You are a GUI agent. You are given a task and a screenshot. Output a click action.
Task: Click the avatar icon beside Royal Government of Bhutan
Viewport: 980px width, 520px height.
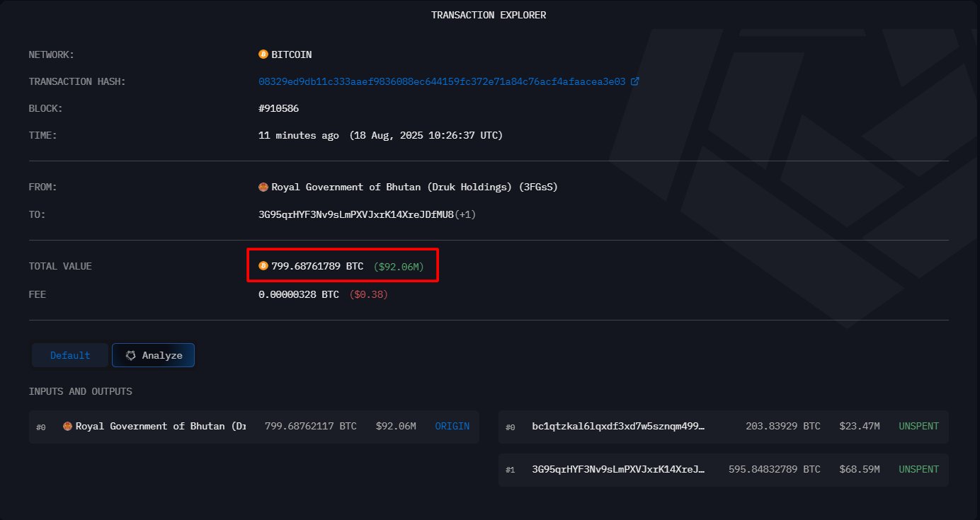coord(263,186)
